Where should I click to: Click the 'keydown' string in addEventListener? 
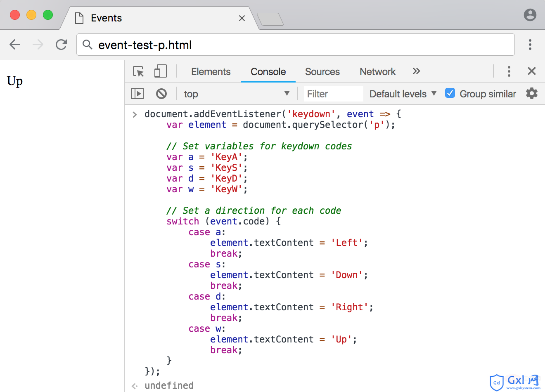pos(311,114)
